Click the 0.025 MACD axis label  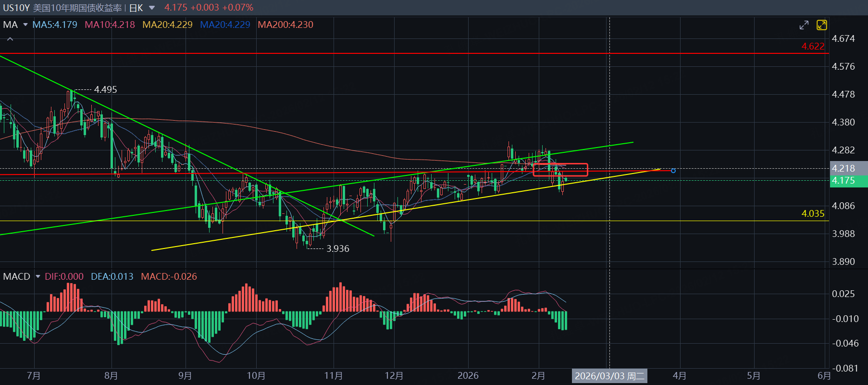click(843, 294)
